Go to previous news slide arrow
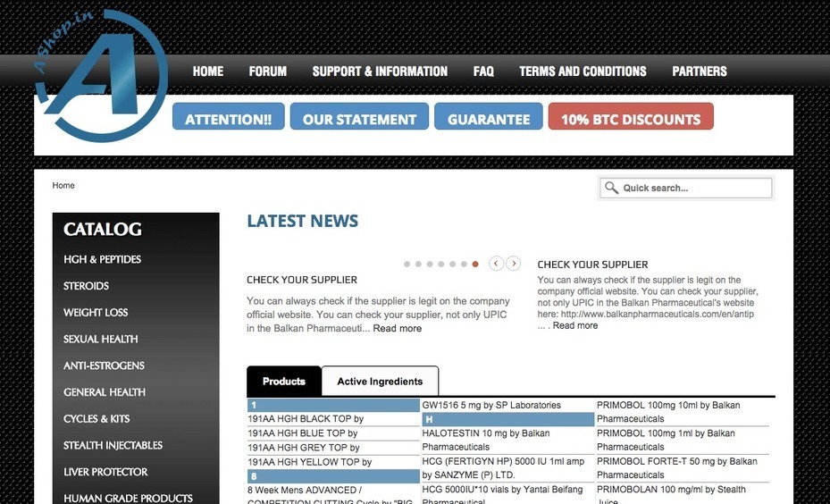Viewport: 830px width, 504px height. tap(497, 264)
